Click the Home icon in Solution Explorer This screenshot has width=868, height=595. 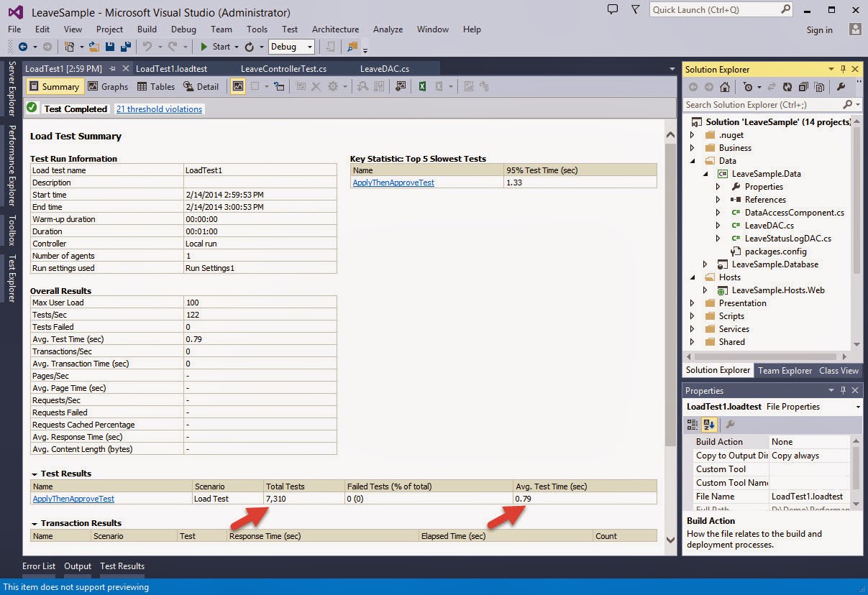[x=725, y=87]
